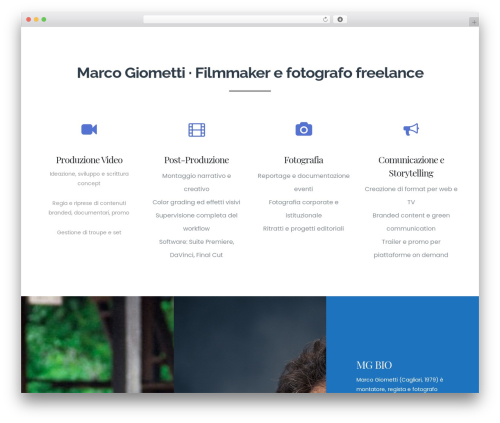Click text 'Branded content e green communication'
The height and width of the screenshot is (423, 500).
[x=411, y=222]
